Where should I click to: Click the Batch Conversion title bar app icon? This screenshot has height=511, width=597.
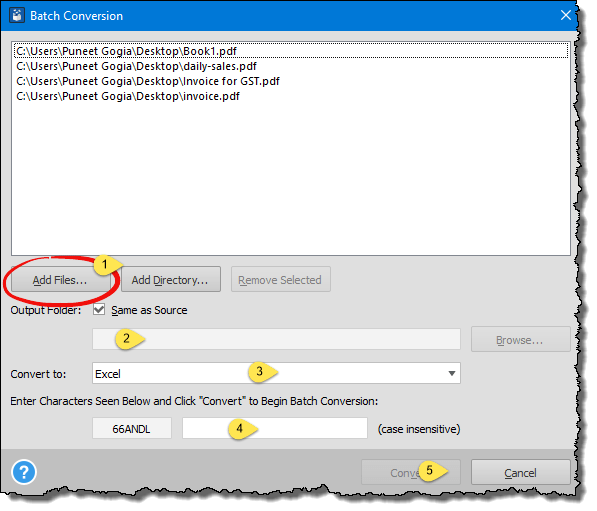pos(17,16)
